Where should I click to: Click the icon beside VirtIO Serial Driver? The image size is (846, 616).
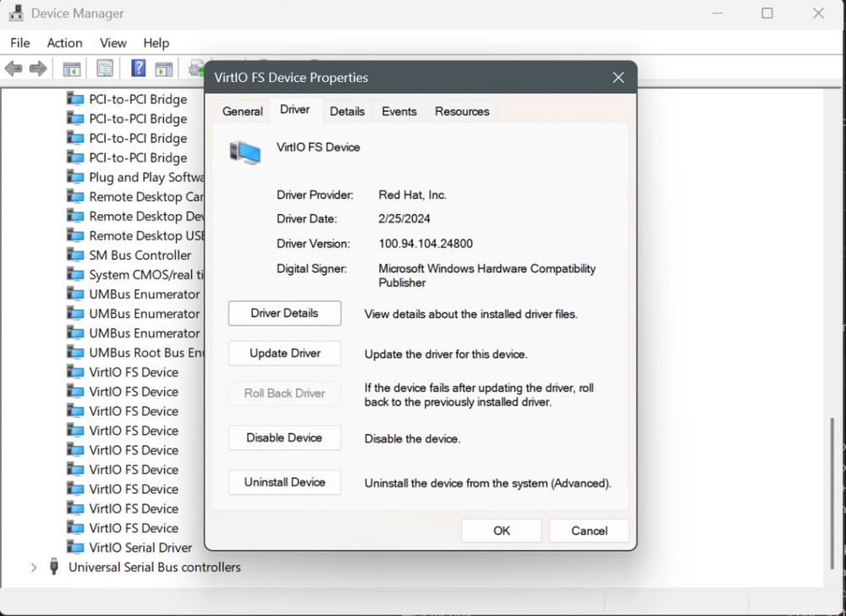75,547
